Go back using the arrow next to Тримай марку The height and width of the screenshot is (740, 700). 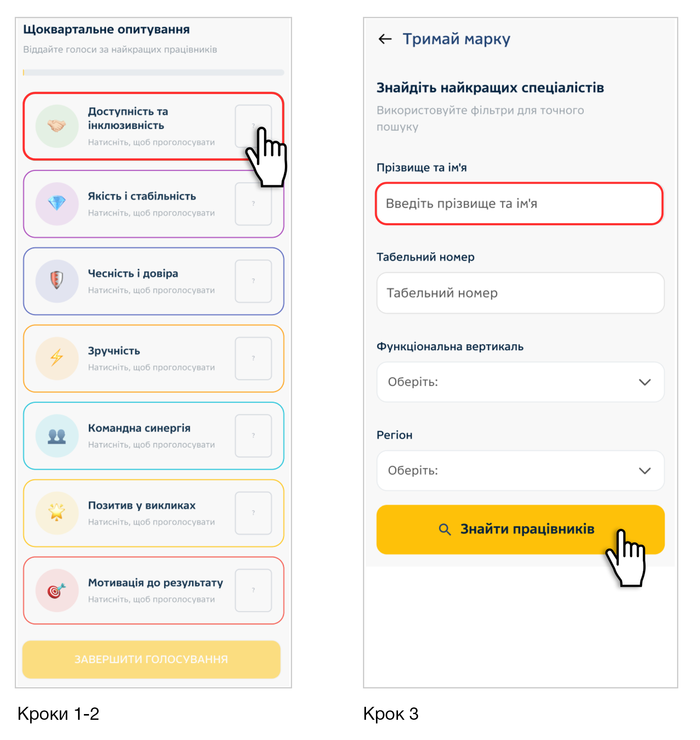pyautogui.click(x=385, y=39)
